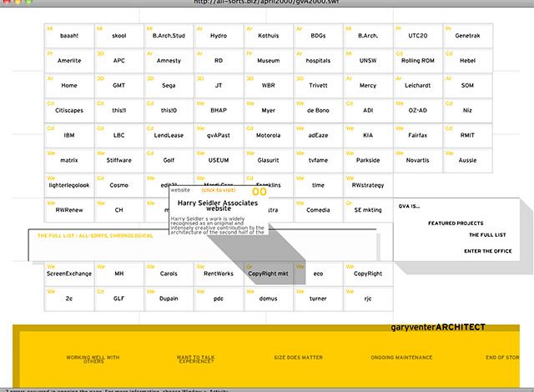Open the Hydro project tile
The height and width of the screenshot is (392, 534).
point(219,37)
